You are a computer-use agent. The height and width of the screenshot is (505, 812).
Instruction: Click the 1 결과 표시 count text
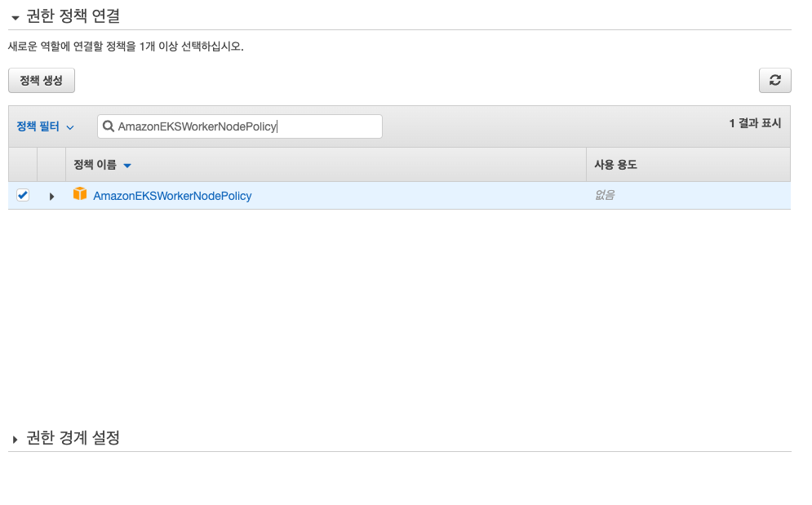click(x=755, y=123)
